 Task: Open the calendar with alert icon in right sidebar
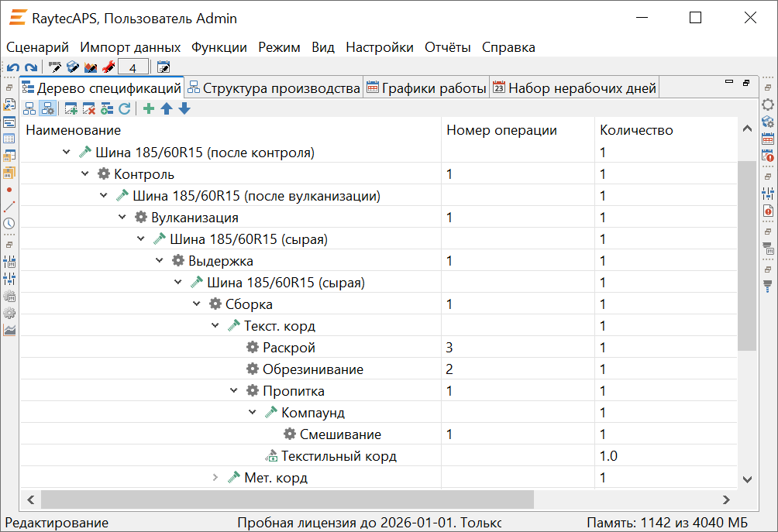768,155
